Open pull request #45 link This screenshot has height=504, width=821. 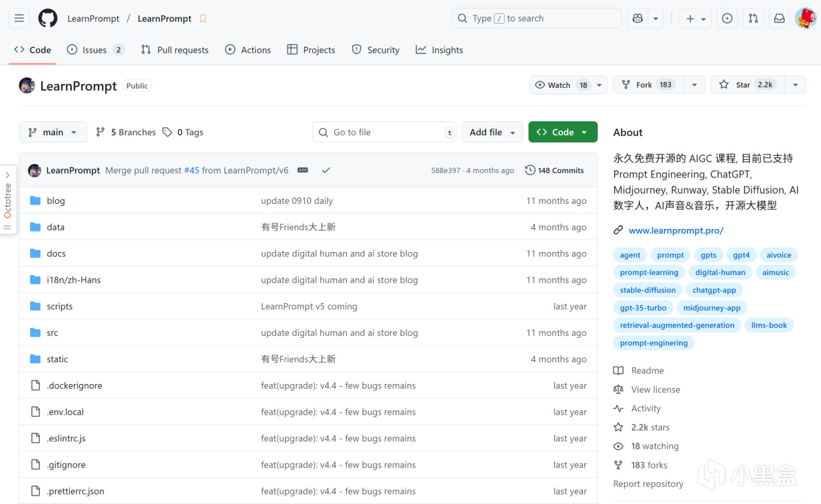point(192,171)
